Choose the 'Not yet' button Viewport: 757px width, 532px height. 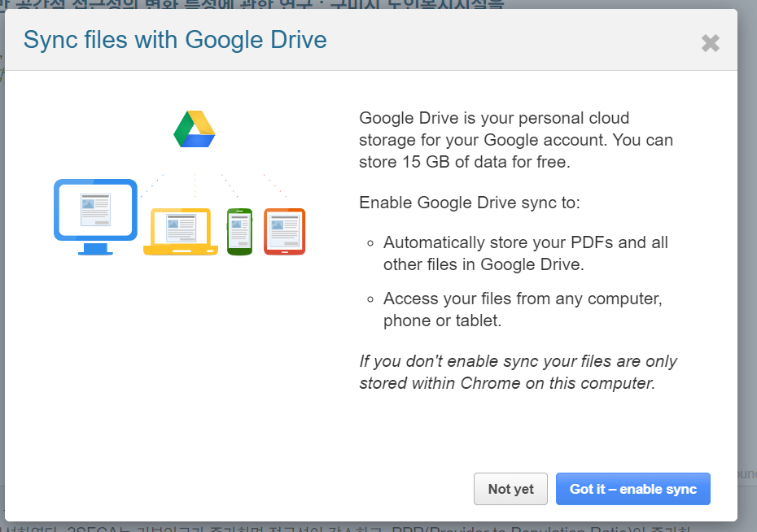pyautogui.click(x=510, y=489)
